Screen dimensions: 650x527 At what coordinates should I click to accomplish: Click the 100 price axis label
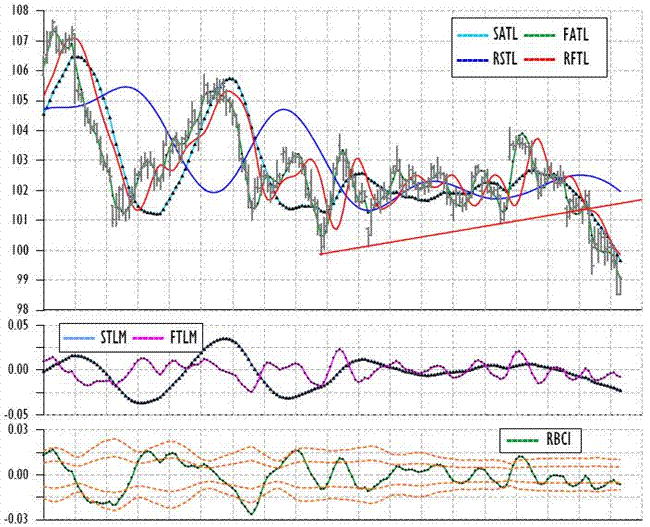(20, 250)
